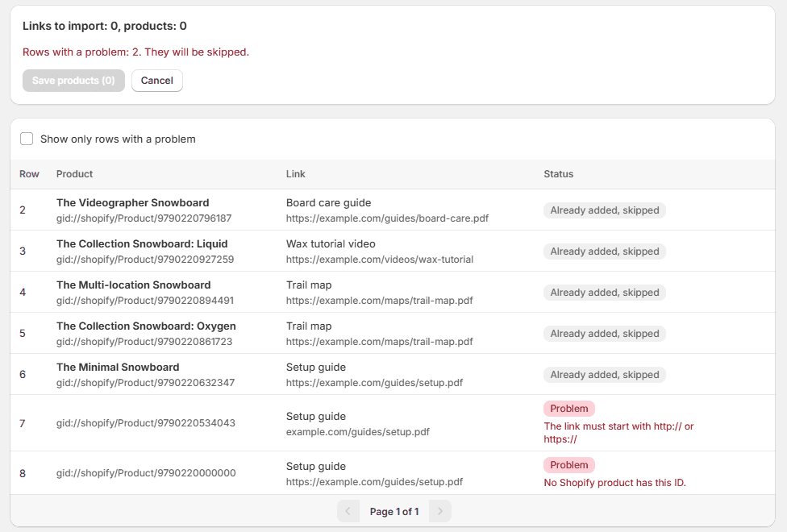Click the Problem badge in row 7
This screenshot has width=787, height=532.
569,409
